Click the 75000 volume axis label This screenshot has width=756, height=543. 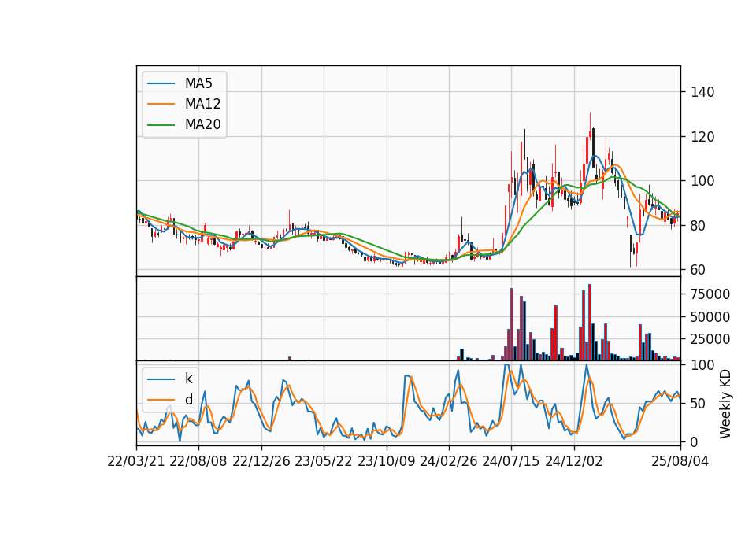[x=710, y=294]
